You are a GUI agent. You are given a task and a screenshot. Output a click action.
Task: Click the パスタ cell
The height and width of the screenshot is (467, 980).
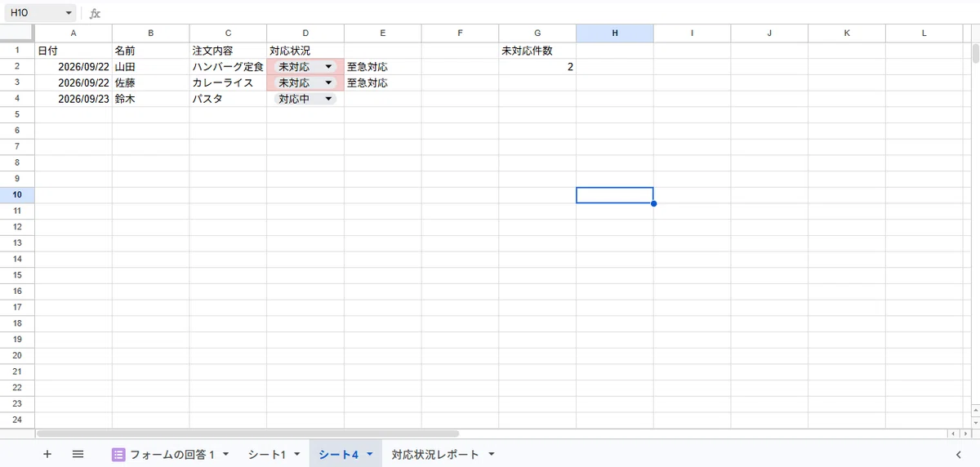click(228, 99)
